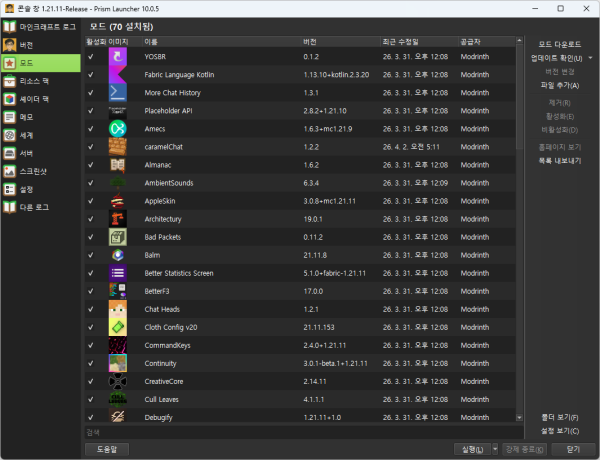Click the Bad Packets mod icon
This screenshot has width=600, height=460.
click(117, 237)
